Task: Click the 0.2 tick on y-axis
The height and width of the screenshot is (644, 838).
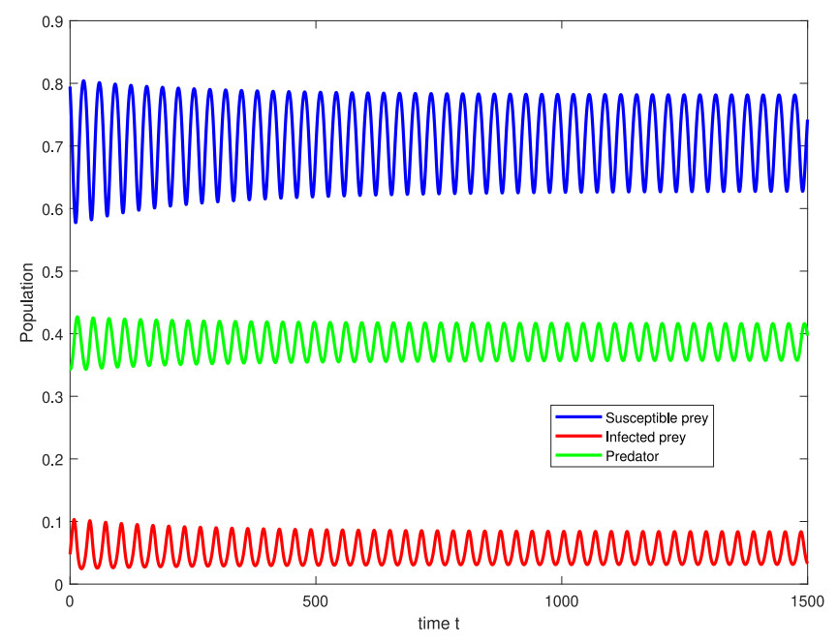Action: click(x=52, y=459)
